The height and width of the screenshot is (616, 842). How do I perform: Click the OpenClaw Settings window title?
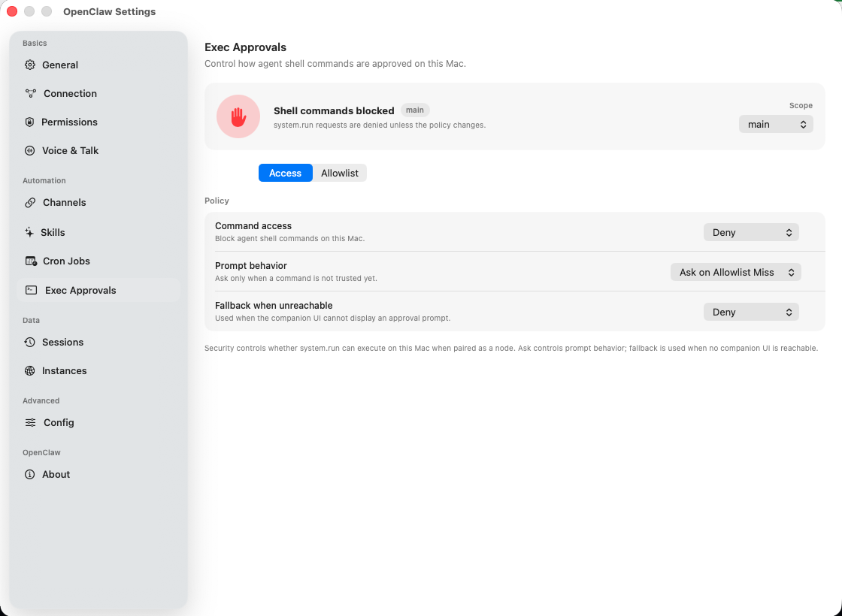click(110, 12)
